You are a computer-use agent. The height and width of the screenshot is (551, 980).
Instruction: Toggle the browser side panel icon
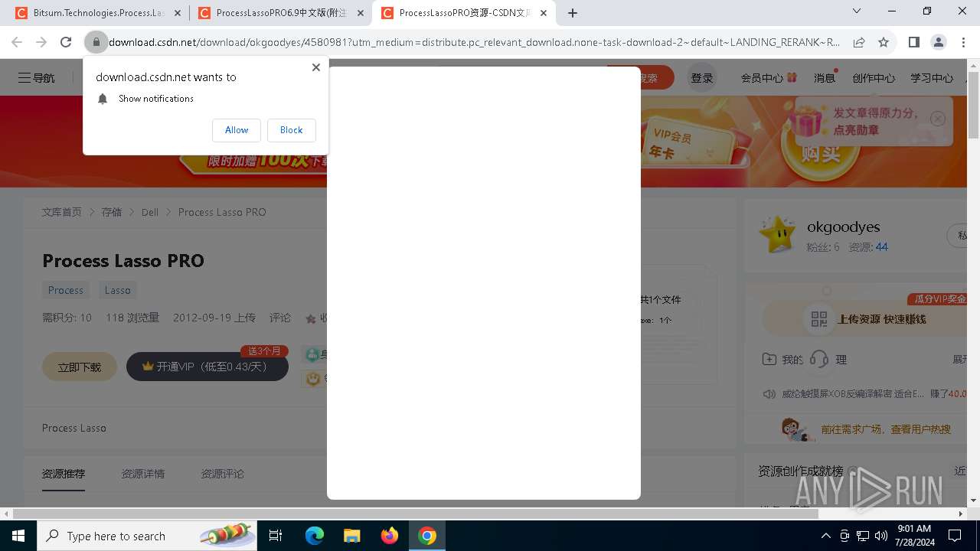tap(913, 42)
